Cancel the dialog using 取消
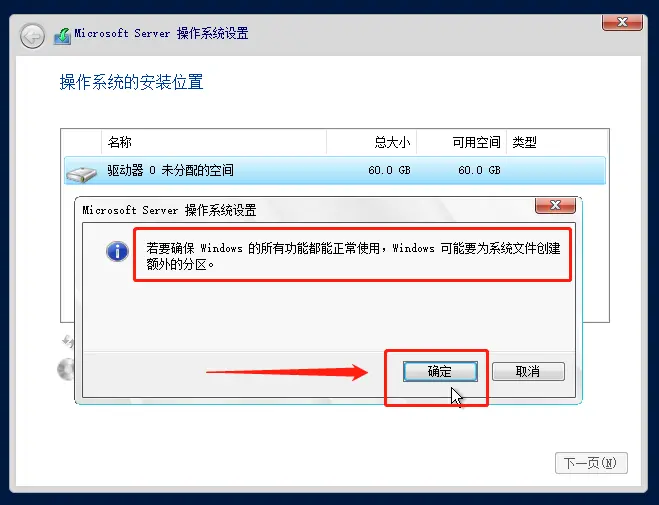 coord(528,371)
